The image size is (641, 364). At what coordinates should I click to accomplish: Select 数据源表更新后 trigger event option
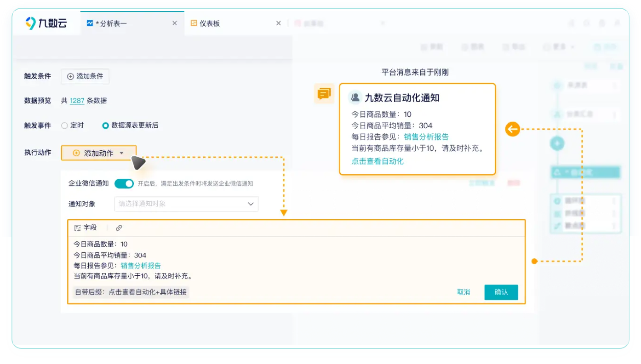(106, 125)
